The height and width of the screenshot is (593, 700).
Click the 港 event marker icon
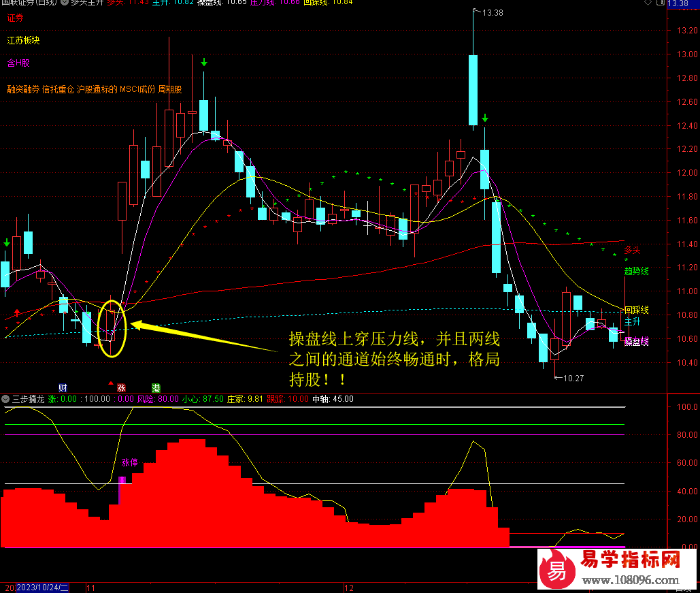(156, 387)
